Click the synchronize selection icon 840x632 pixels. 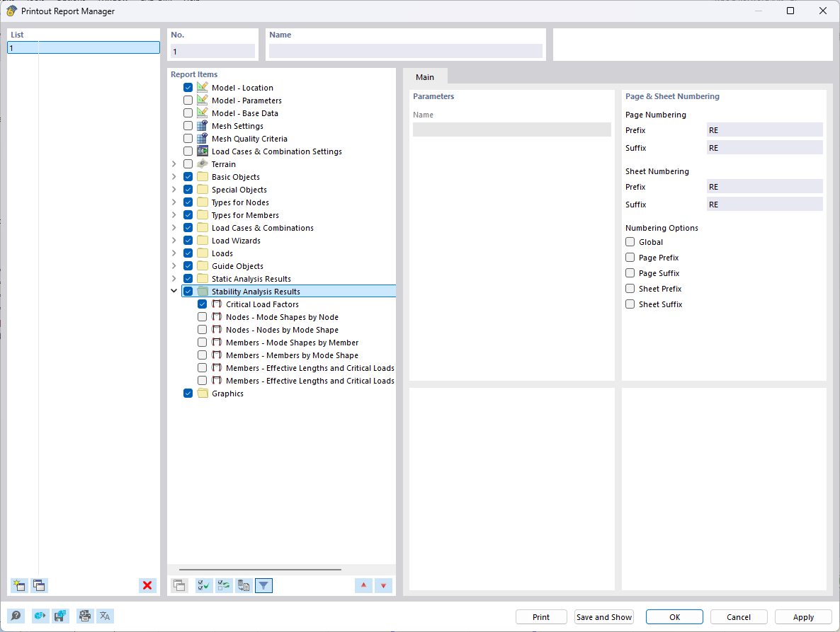click(223, 585)
